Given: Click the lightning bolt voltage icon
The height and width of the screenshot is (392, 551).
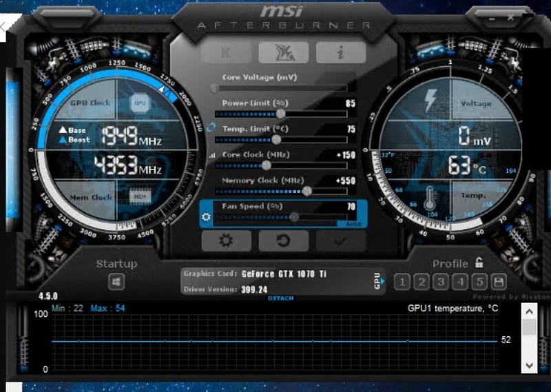Looking at the screenshot, I should tap(430, 100).
